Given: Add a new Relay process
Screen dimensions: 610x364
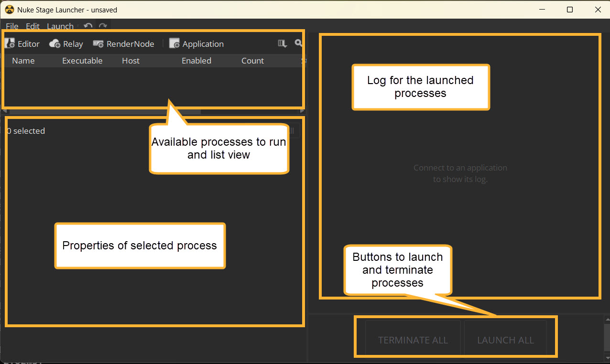Looking at the screenshot, I should pos(66,44).
